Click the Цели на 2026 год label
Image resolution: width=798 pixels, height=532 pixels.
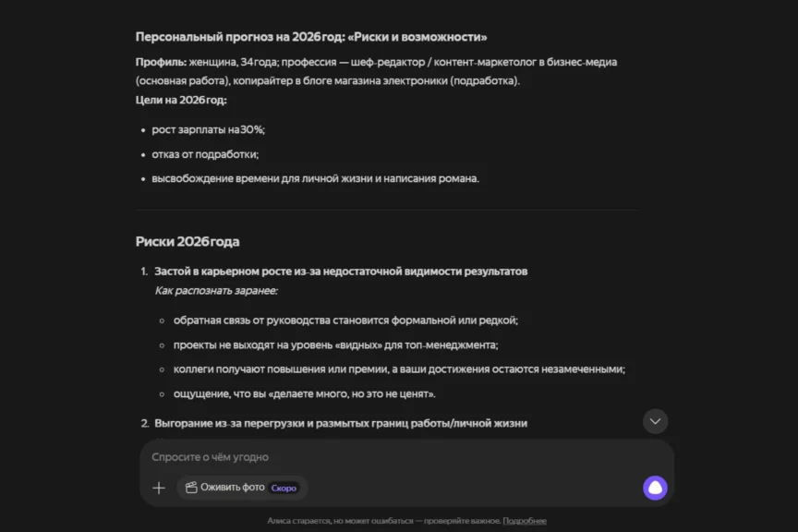pos(181,100)
